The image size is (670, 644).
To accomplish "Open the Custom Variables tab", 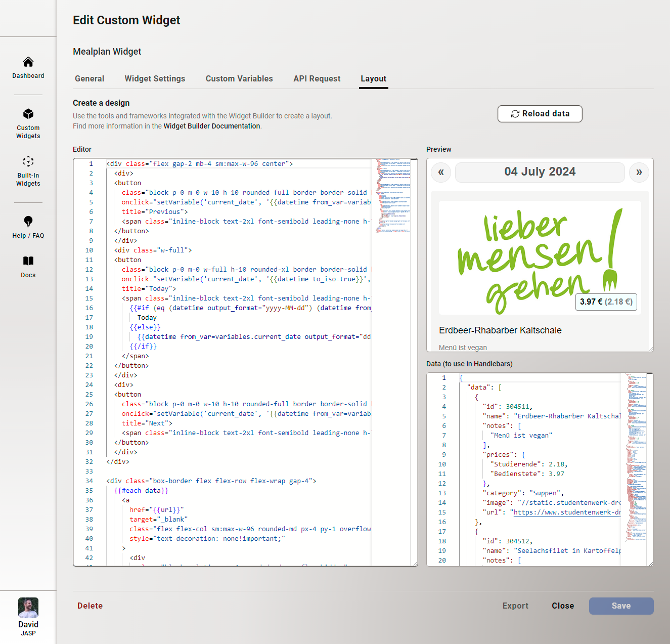I will tap(239, 78).
